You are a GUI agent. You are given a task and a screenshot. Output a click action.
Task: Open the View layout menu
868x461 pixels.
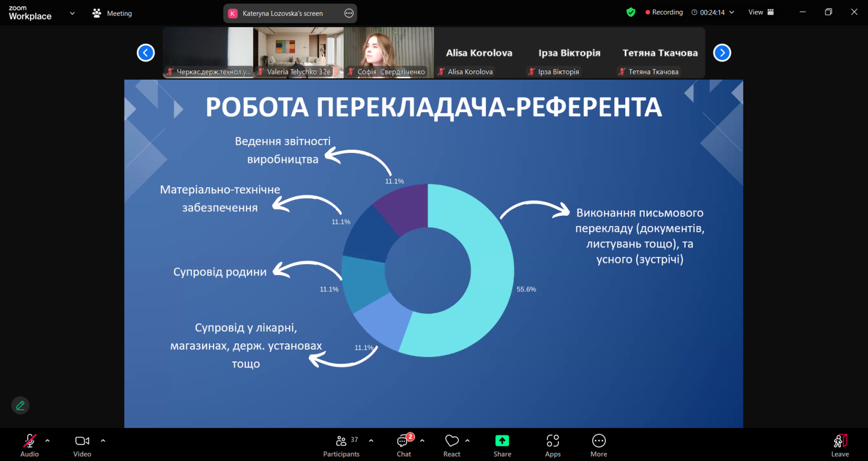(x=761, y=12)
